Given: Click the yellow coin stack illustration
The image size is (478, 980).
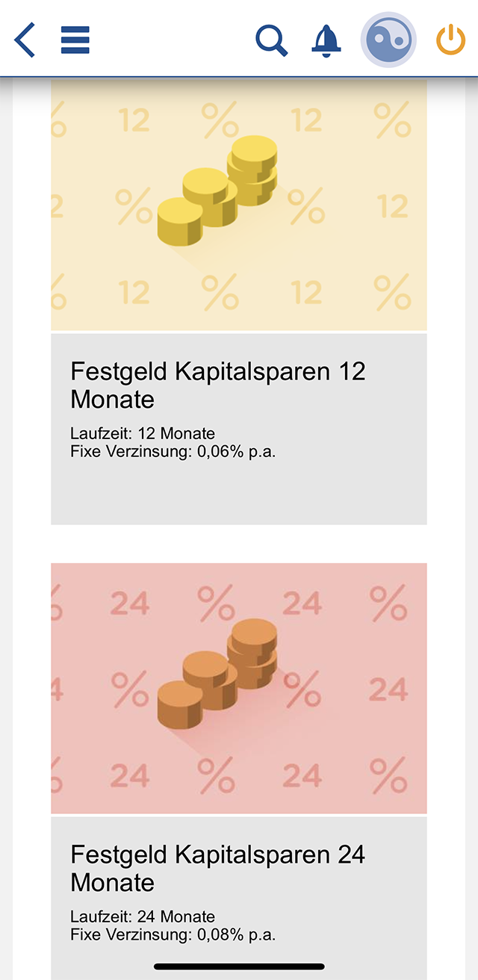Looking at the screenshot, I should (217, 190).
